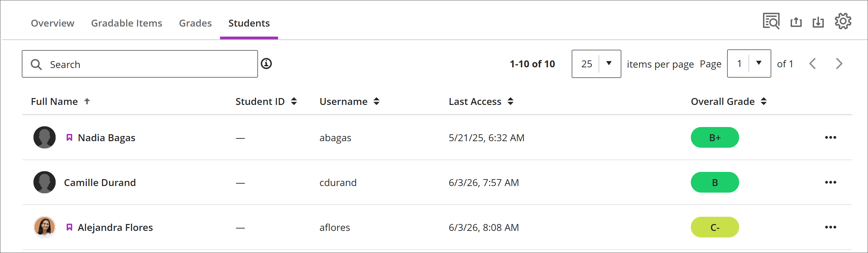Screen dimensions: 868x253
Task: Open more options for Camille Durand
Action: [x=831, y=182]
